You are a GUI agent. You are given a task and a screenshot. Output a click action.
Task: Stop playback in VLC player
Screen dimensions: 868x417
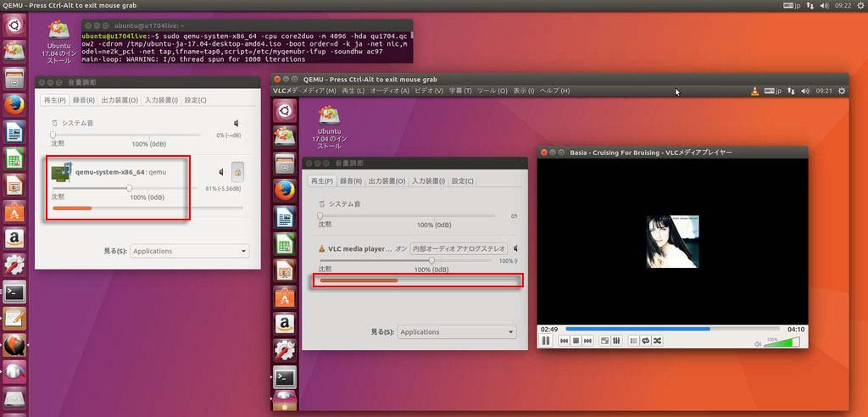[576, 341]
